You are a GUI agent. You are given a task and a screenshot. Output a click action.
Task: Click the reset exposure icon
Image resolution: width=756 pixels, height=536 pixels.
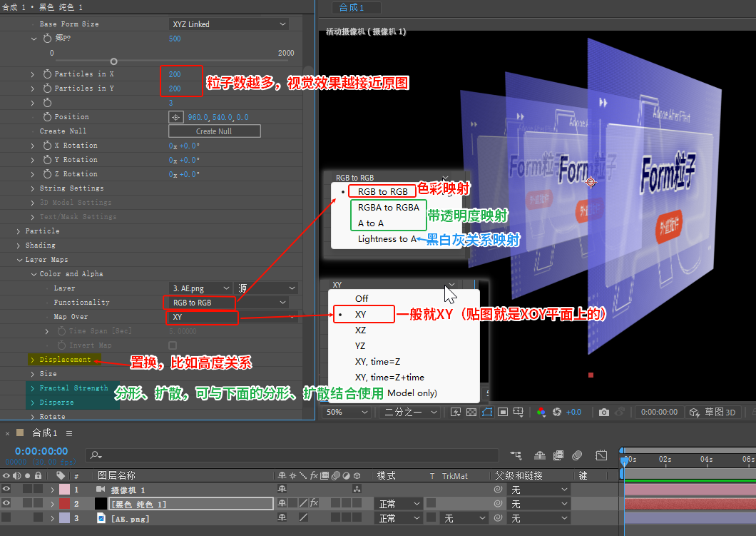(x=557, y=412)
